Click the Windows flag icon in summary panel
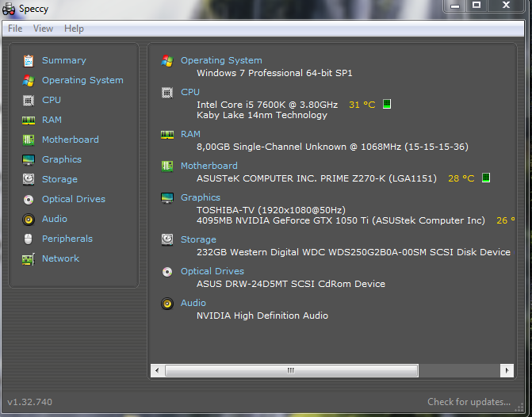532x417 pixels. coord(167,61)
